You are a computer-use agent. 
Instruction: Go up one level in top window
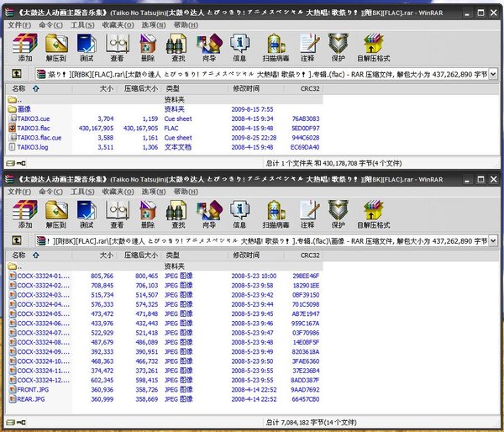pos(17,74)
